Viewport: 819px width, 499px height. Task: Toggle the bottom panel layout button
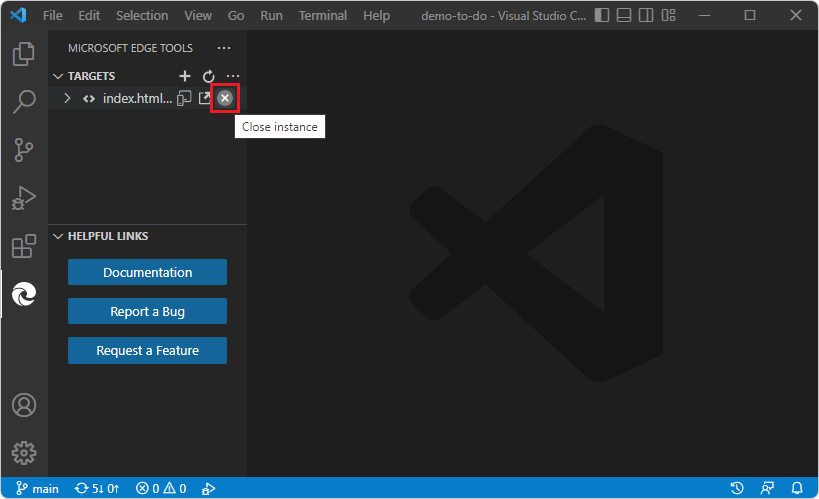point(623,16)
